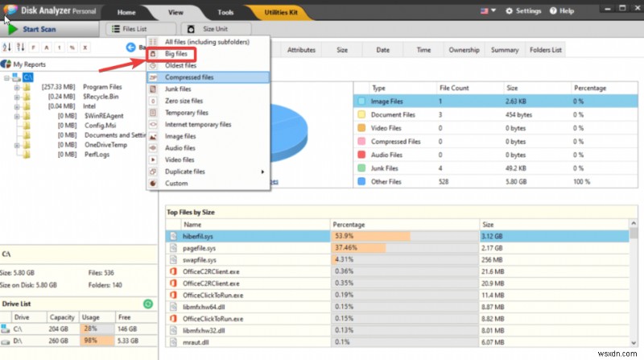The image size is (644, 360).
Task: Collapse the C:\ root tree node
Action: pos(6,77)
